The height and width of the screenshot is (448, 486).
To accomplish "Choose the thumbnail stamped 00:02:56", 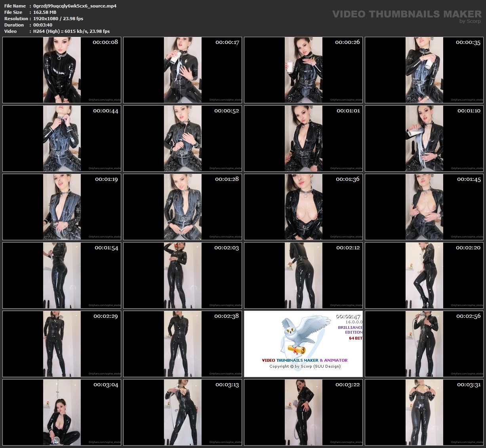I will pos(424,344).
